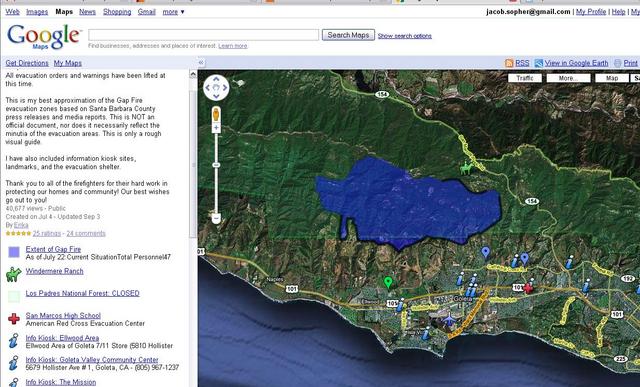
Task: Open Images in top navigation
Action: click(x=37, y=12)
